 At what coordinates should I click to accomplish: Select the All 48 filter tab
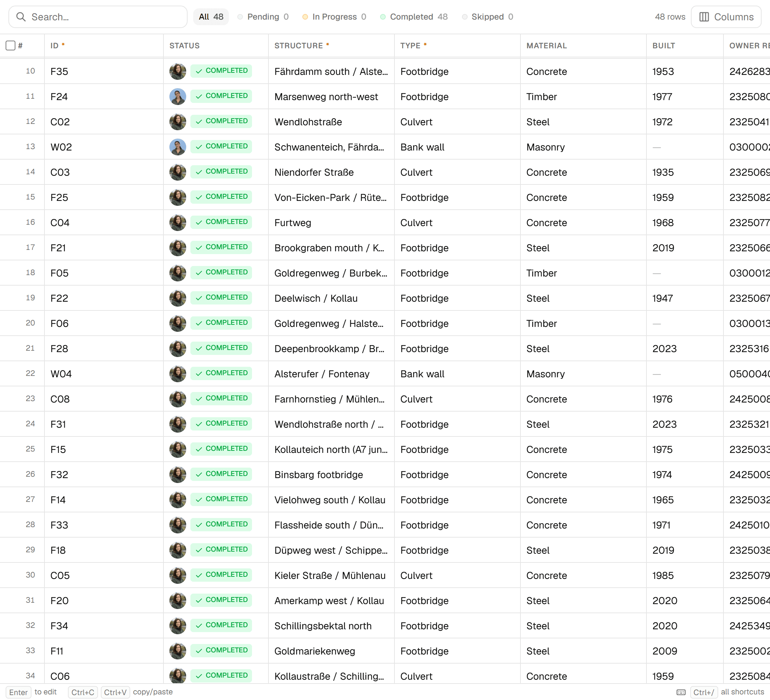click(211, 17)
